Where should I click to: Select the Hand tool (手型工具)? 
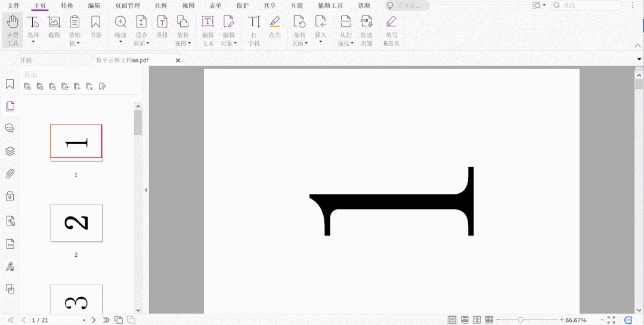12,30
